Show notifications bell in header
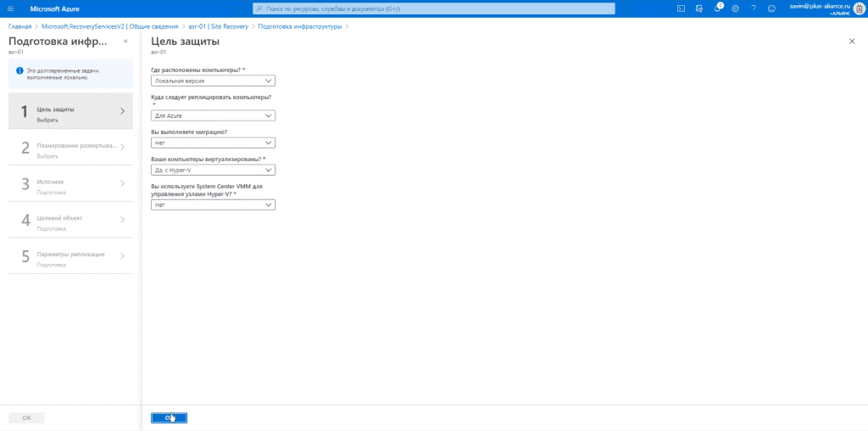The height and width of the screenshot is (431, 868). 717,8
